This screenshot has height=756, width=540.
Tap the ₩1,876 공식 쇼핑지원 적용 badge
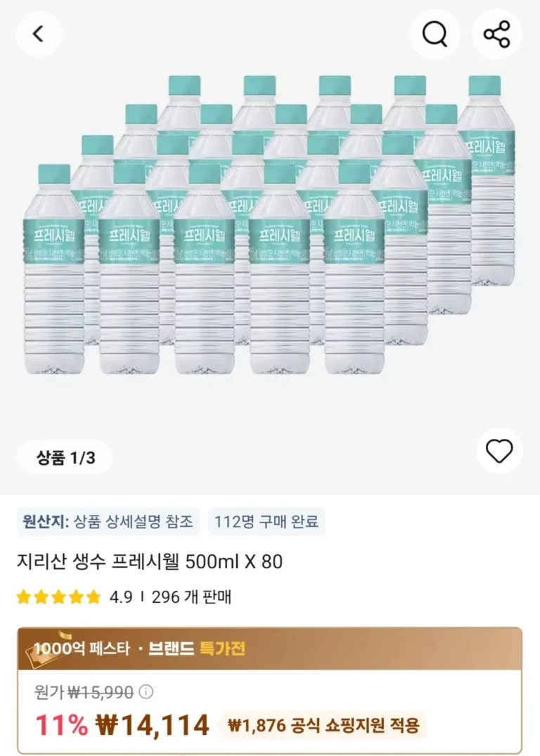point(324,725)
